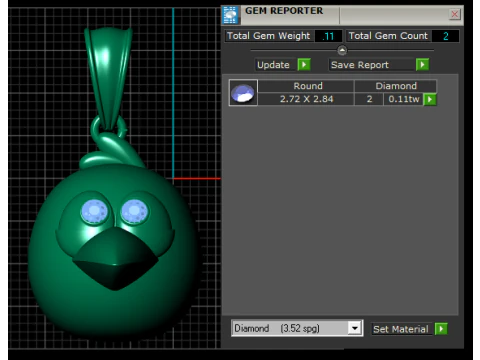
Task: Select the right diamond eye on model
Action: pyautogui.click(x=134, y=211)
